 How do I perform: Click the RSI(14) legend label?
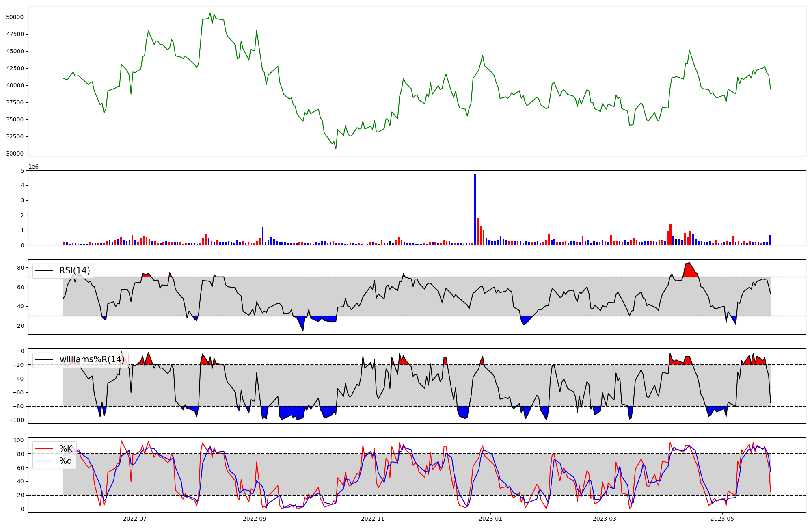[x=75, y=270]
